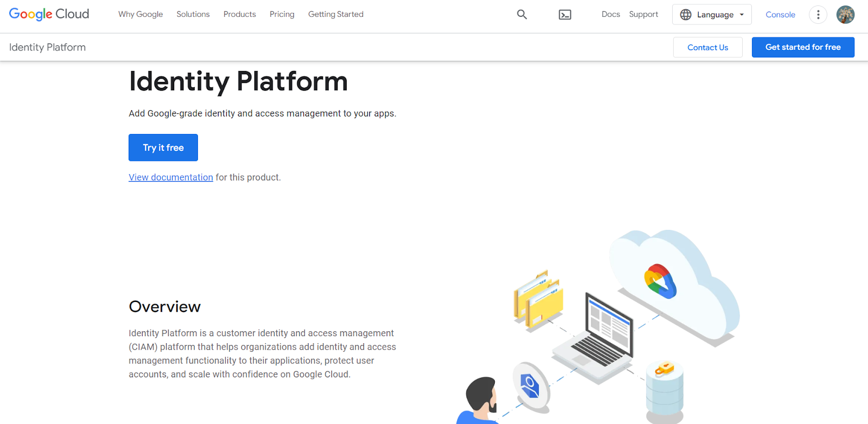
Task: Go to the Pricing page
Action: [x=282, y=14]
